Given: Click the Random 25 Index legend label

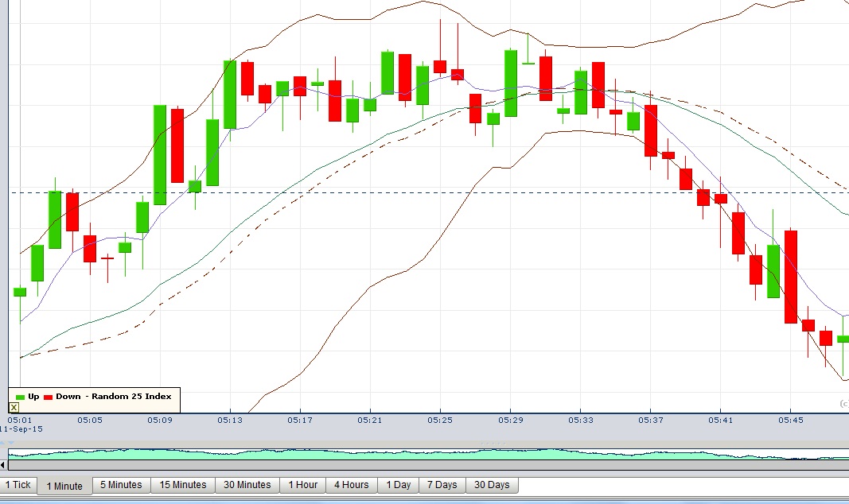Looking at the screenshot, I should click(x=131, y=397).
